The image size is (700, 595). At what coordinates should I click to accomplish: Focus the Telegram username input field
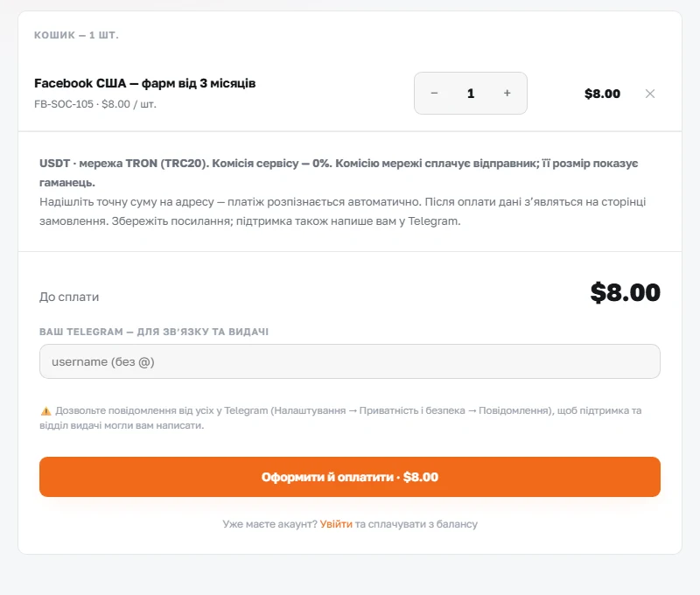[349, 361]
